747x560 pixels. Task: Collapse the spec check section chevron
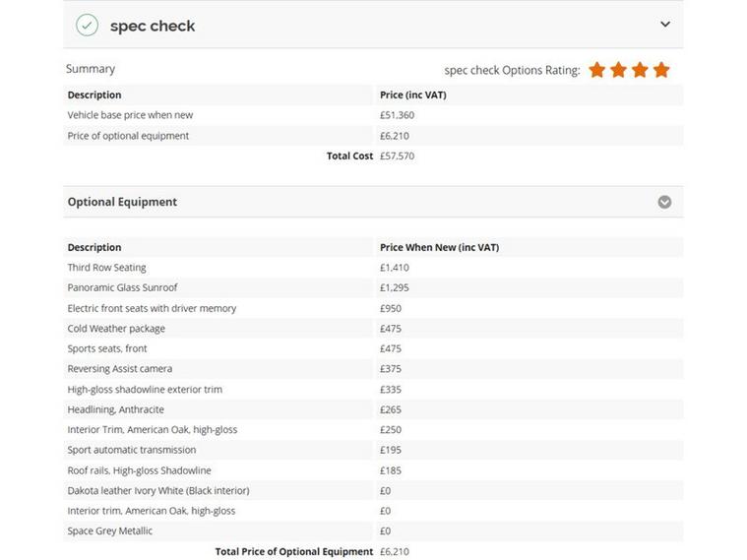point(665,24)
